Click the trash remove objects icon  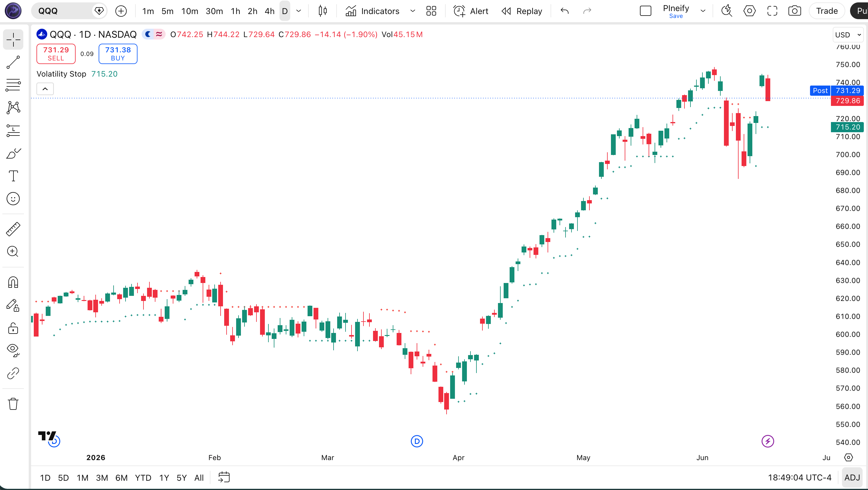click(x=13, y=404)
